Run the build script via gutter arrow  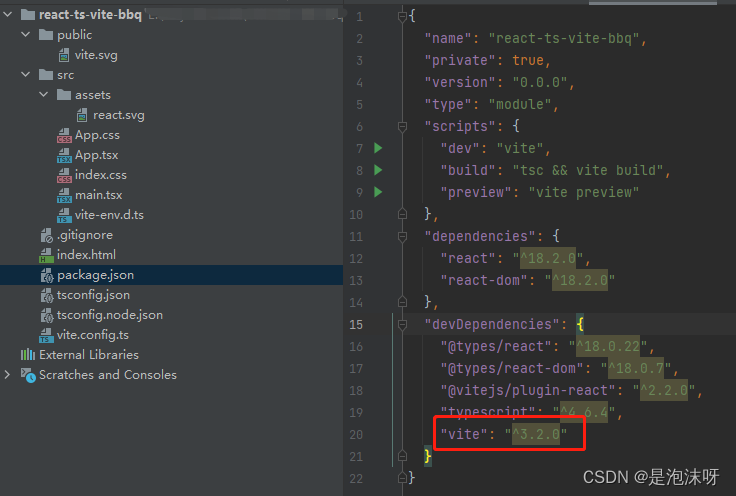point(378,170)
